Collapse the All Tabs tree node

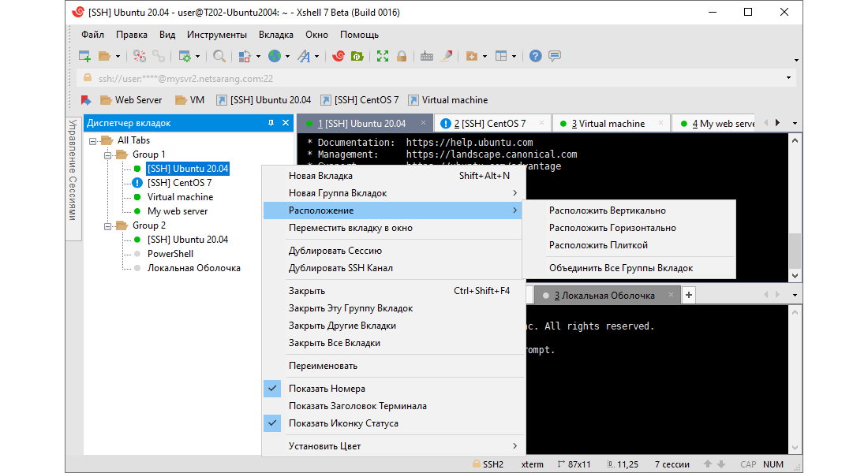[x=92, y=141]
